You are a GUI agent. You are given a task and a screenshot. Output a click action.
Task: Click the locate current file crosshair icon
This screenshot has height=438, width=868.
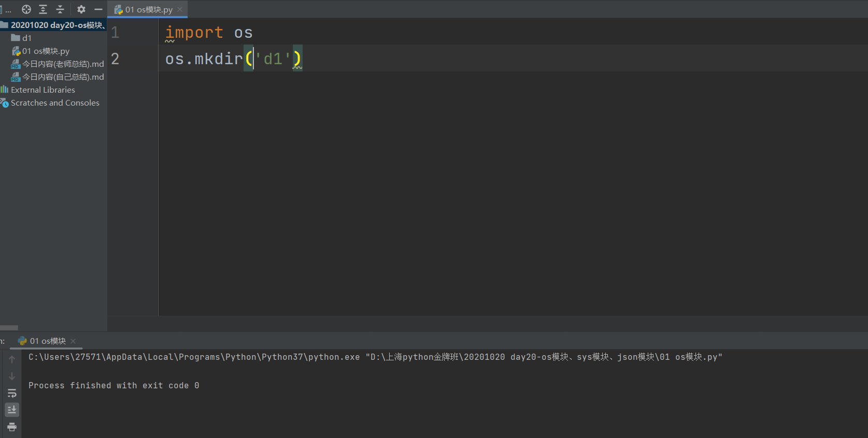pyautogui.click(x=26, y=9)
